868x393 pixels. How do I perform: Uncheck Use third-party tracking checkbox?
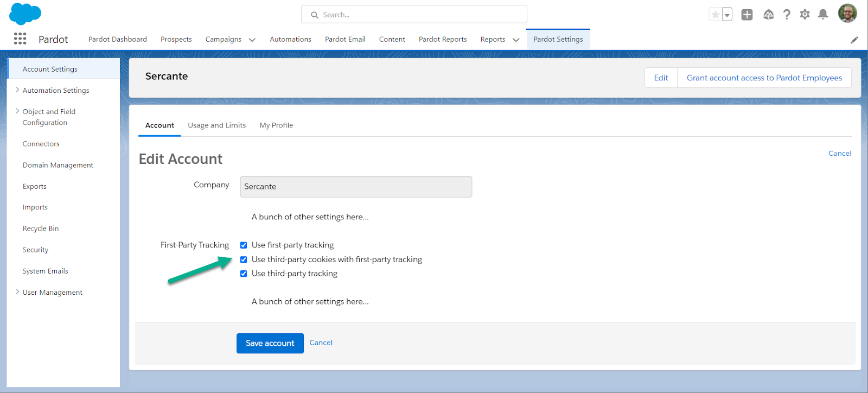(244, 274)
